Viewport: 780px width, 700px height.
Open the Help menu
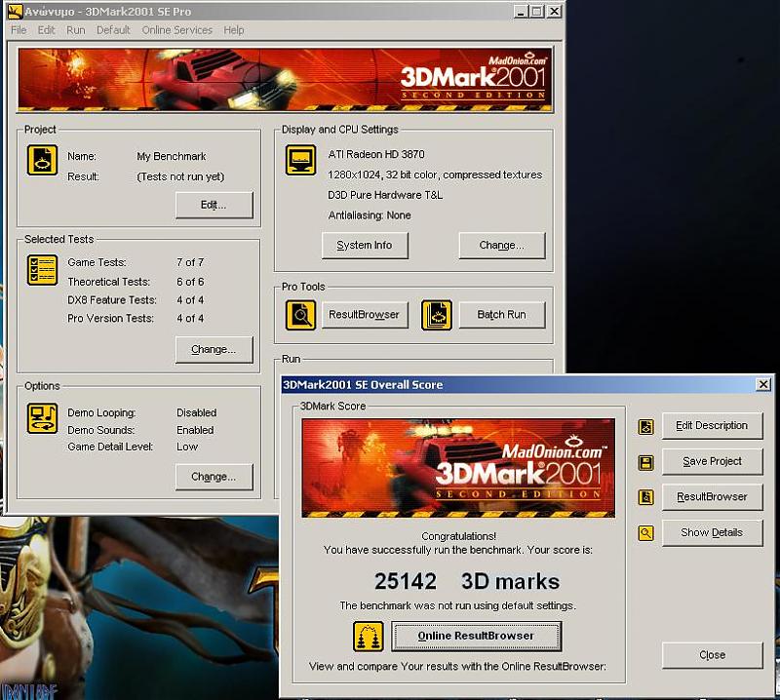tap(234, 30)
